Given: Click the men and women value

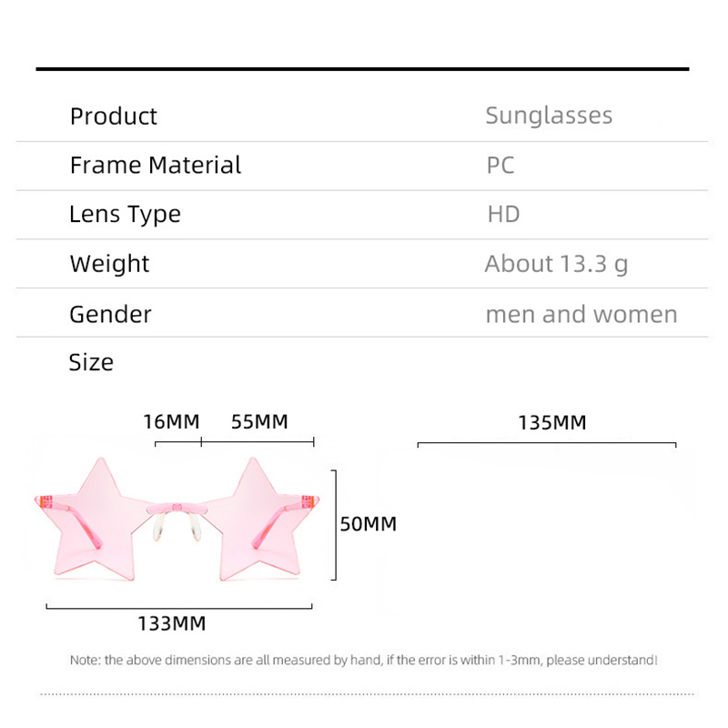Looking at the screenshot, I should pos(581,315).
